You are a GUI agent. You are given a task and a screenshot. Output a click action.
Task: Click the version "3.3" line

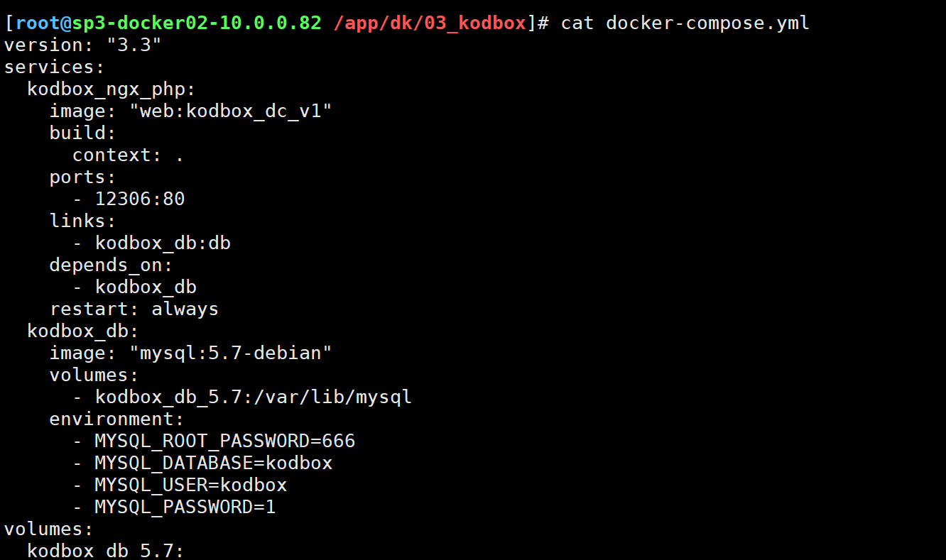click(83, 45)
